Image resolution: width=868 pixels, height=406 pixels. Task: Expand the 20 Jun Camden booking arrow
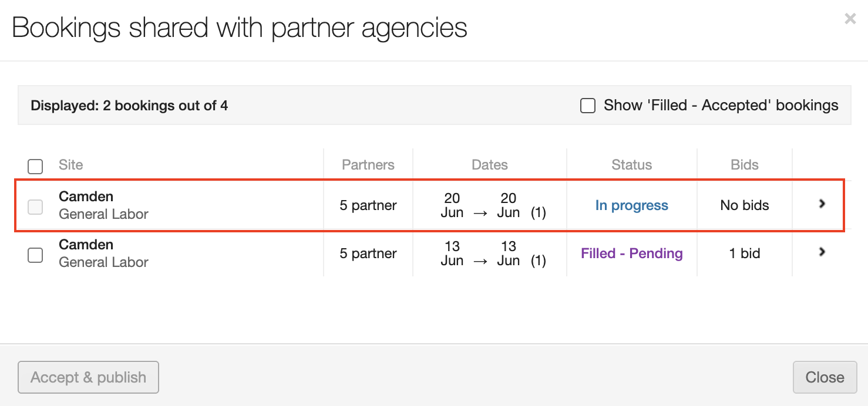point(822,204)
